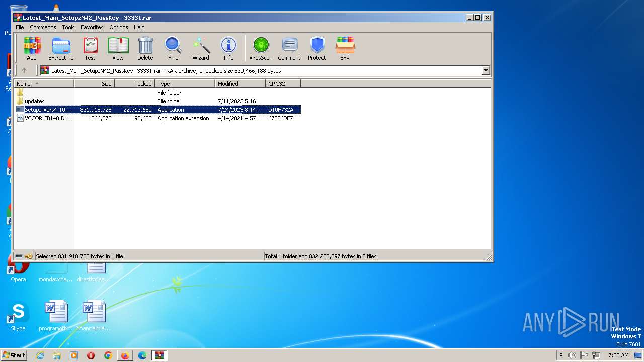Viewport: 644px width, 362px height.
Task: Convert archive with SFX icon
Action: tap(345, 49)
